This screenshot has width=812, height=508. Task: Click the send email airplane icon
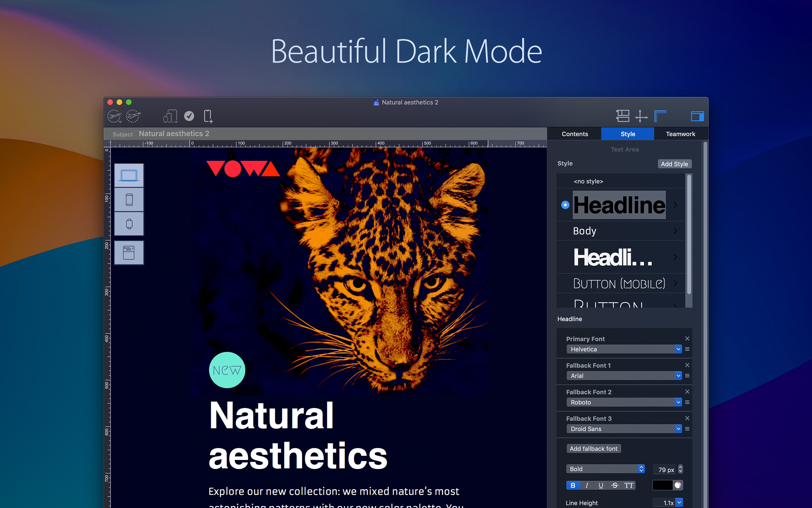114,116
